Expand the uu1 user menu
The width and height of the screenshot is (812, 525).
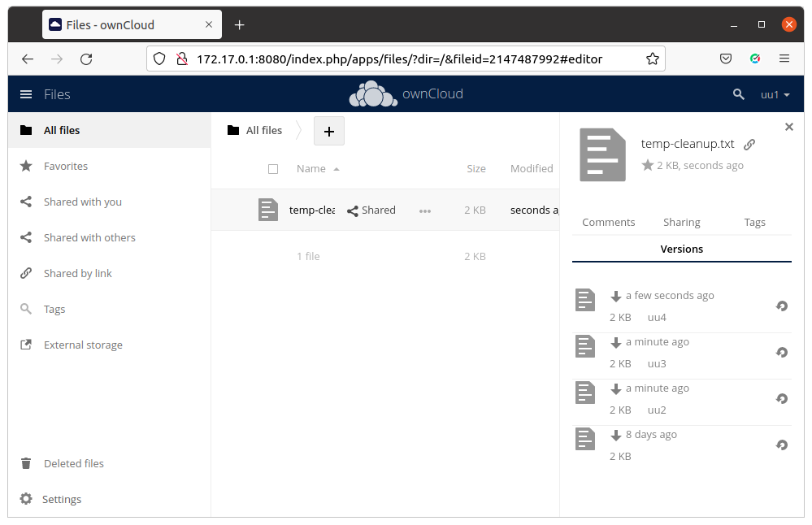[775, 95]
